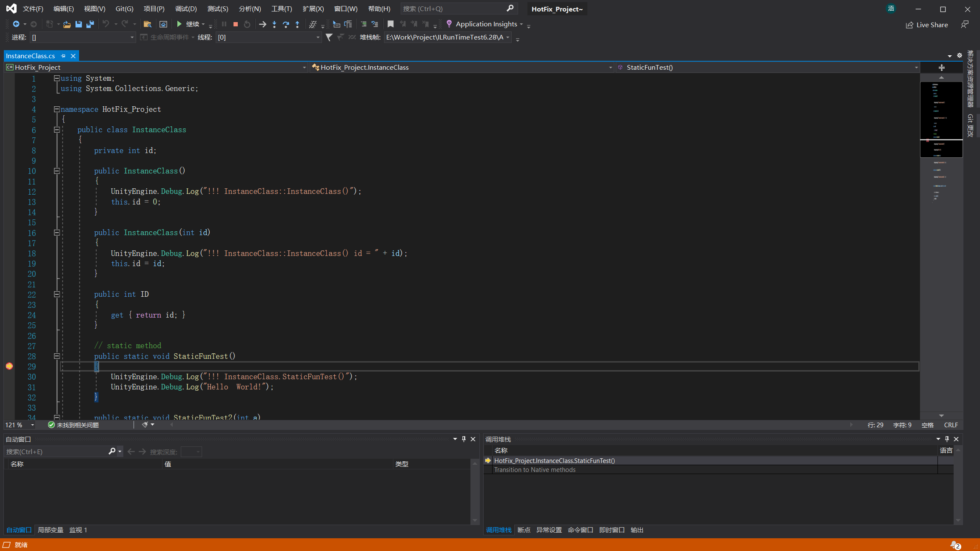The width and height of the screenshot is (980, 551).
Task: Switch to the 局部变量 tab
Action: click(51, 530)
